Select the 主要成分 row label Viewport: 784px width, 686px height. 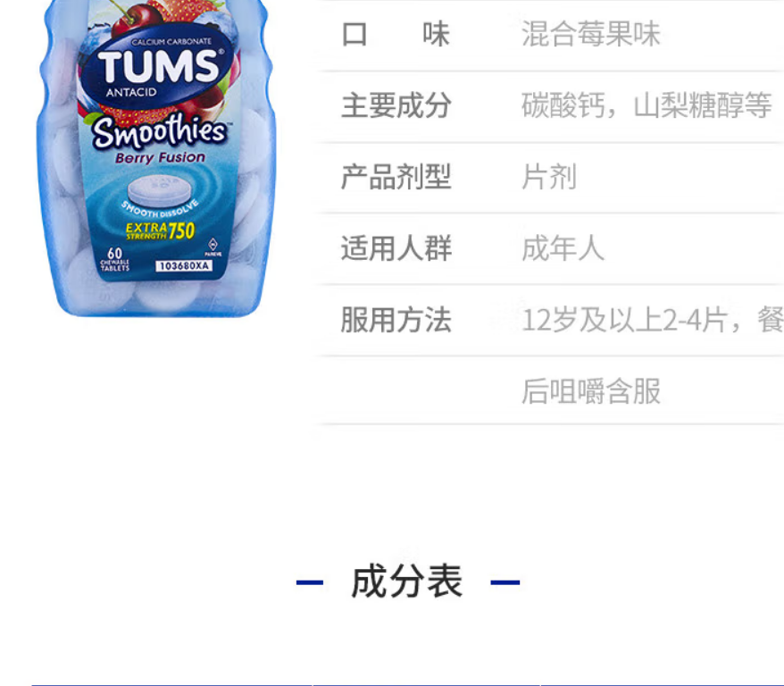(396, 105)
